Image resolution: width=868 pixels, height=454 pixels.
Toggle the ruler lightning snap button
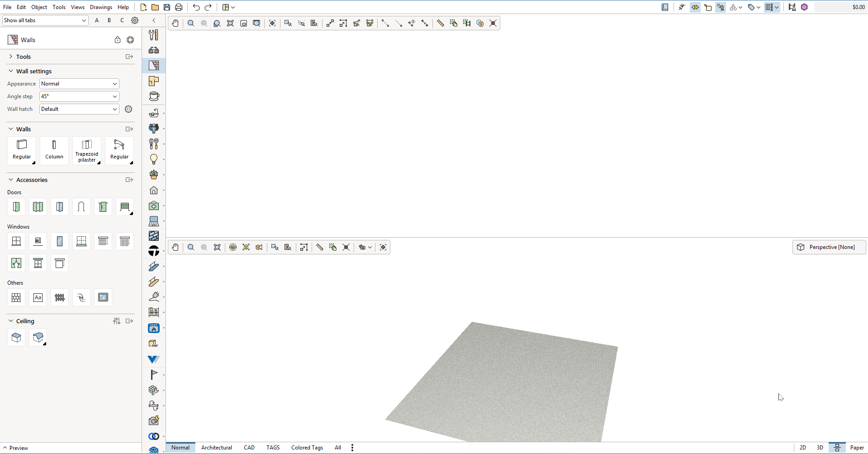pos(721,7)
